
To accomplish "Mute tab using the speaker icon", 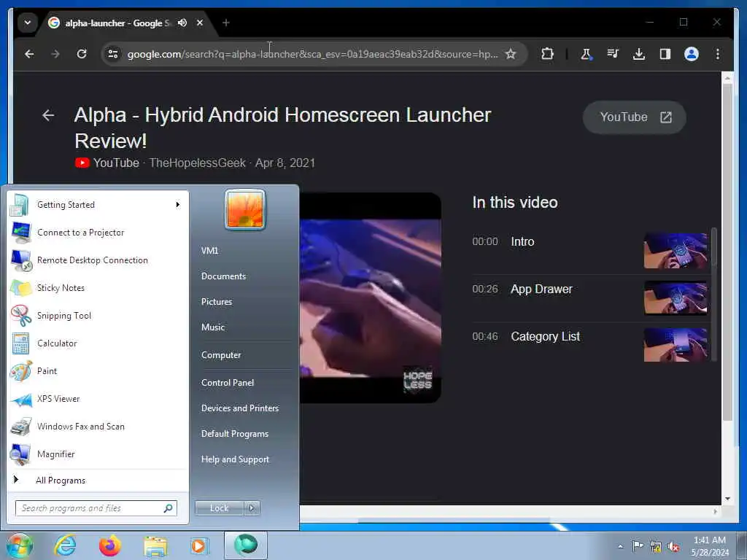I will pos(182,23).
